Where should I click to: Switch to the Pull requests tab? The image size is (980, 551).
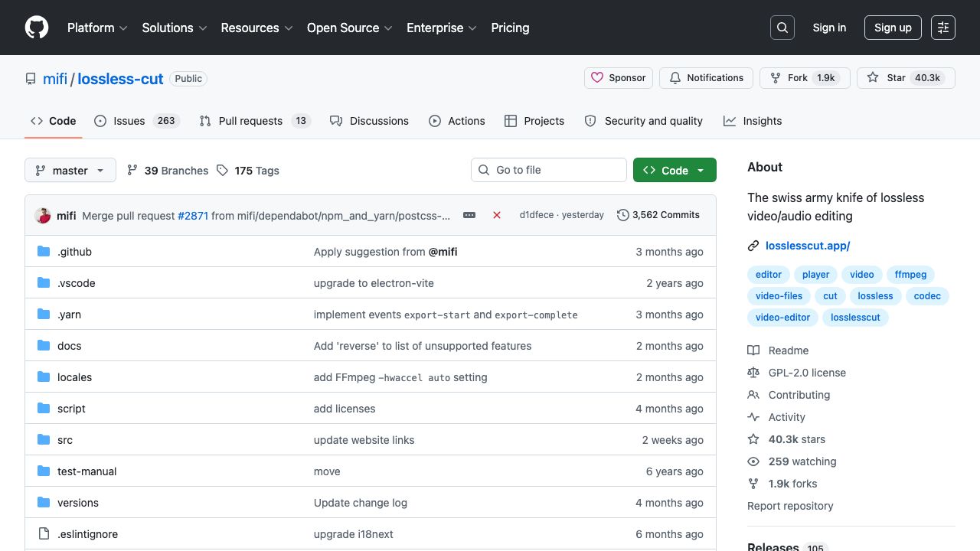pos(255,121)
